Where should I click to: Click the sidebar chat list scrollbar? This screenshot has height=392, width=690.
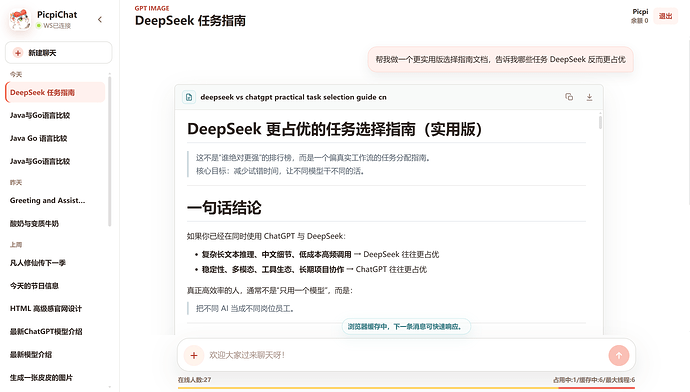tap(110, 152)
